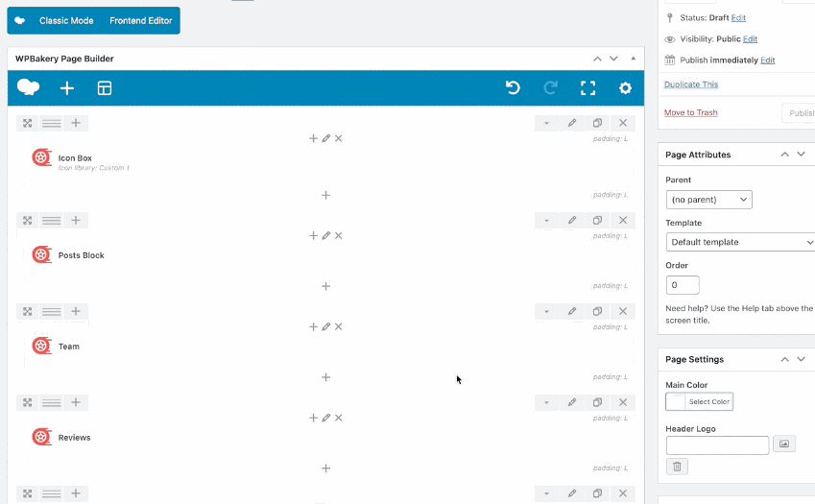Toggle collapse arrow of Reviews row
815x504 pixels.
tap(547, 402)
